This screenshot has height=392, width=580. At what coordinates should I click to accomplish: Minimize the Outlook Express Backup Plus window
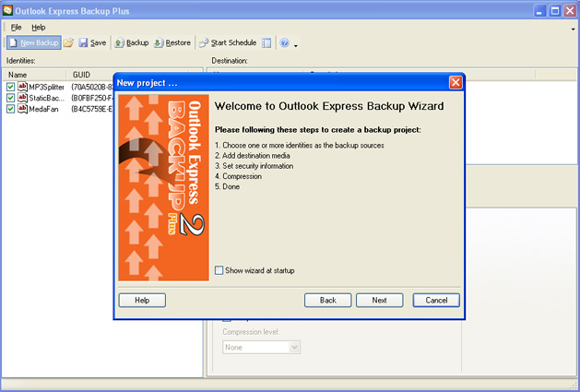point(539,11)
